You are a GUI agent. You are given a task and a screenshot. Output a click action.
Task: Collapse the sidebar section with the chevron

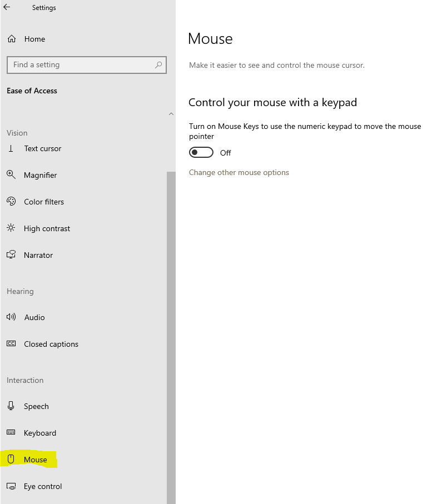tap(171, 114)
